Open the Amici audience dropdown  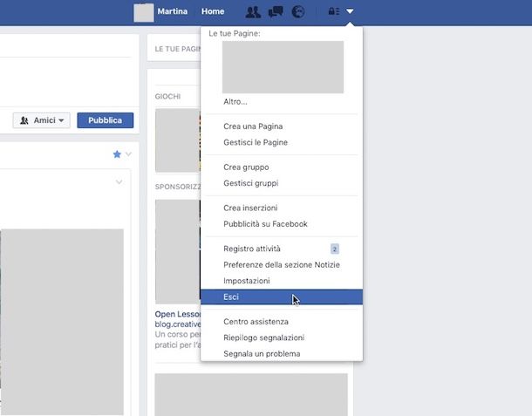[x=42, y=120]
